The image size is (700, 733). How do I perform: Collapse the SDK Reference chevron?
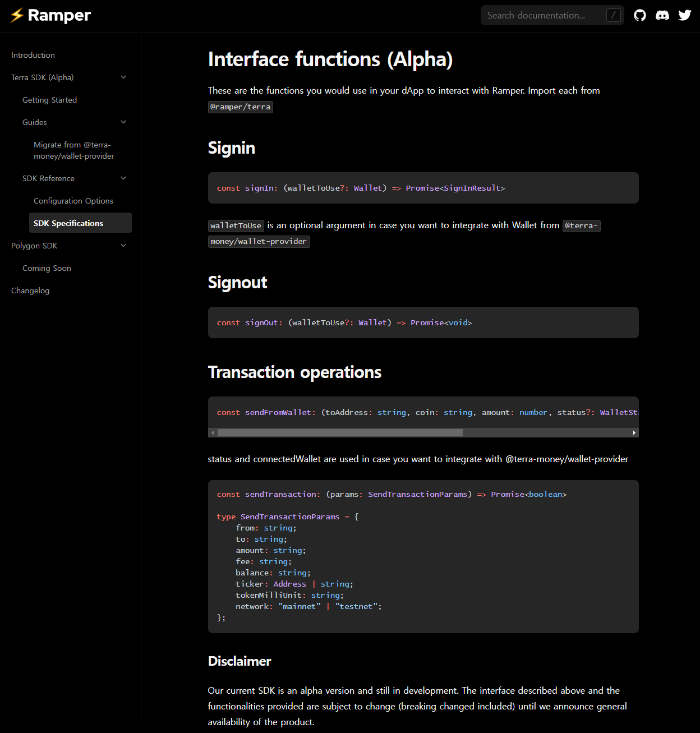click(123, 178)
